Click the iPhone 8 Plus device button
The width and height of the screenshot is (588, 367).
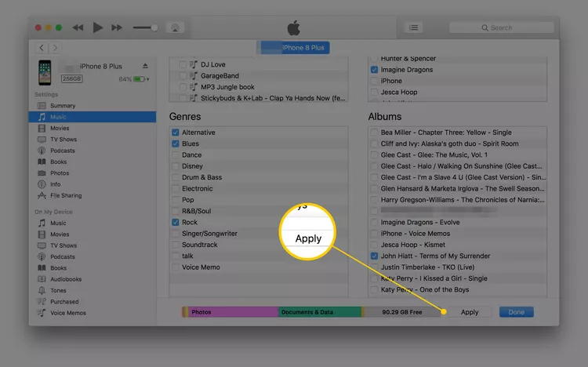point(293,48)
